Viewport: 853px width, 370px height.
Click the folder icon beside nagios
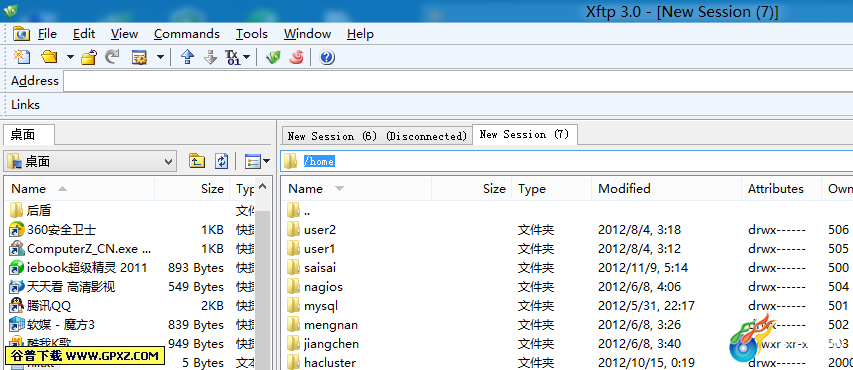coord(293,286)
